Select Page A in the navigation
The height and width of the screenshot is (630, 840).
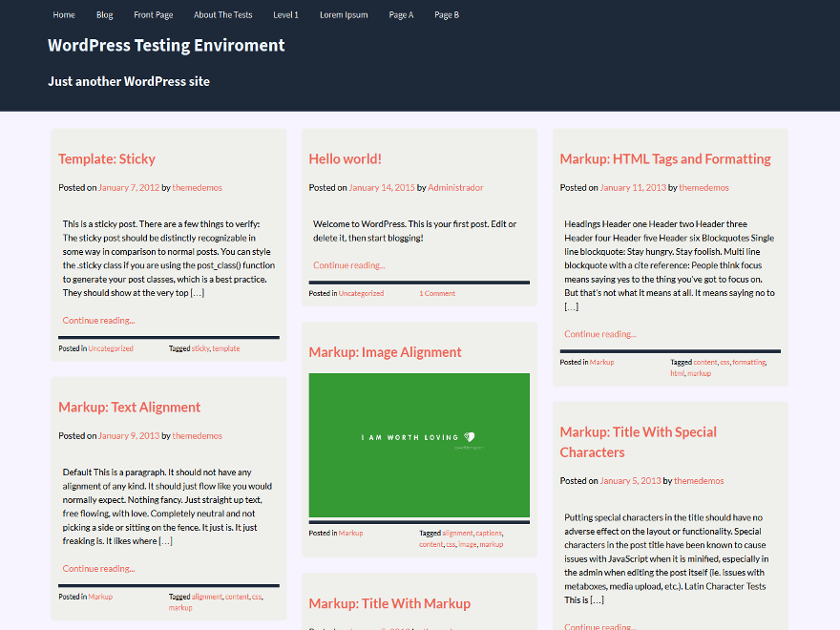pos(401,14)
